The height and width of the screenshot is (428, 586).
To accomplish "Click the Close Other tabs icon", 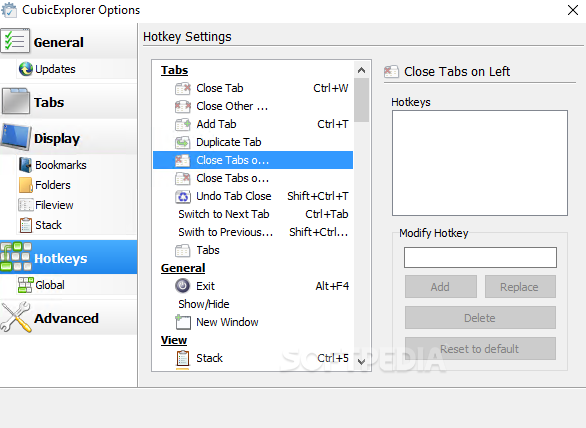I will [x=183, y=107].
